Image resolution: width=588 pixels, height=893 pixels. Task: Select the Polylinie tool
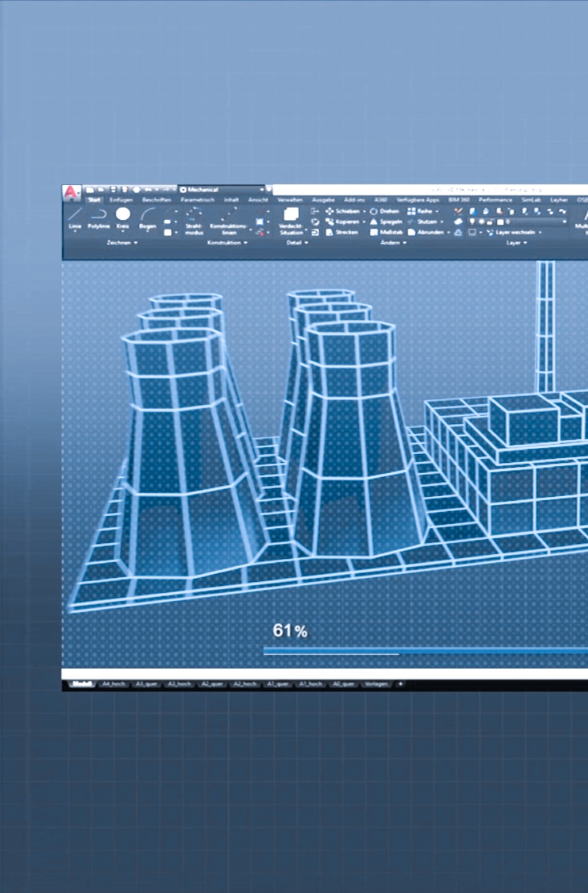[x=98, y=216]
